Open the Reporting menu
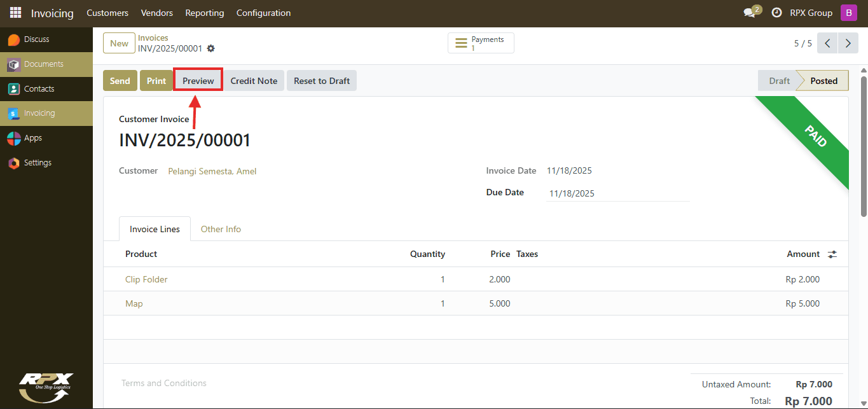The image size is (868, 409). [205, 13]
